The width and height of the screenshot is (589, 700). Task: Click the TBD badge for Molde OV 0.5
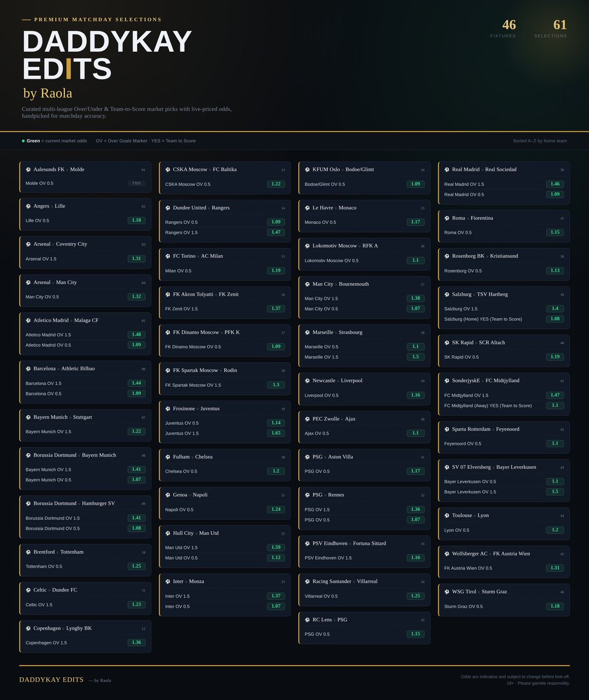click(x=137, y=183)
